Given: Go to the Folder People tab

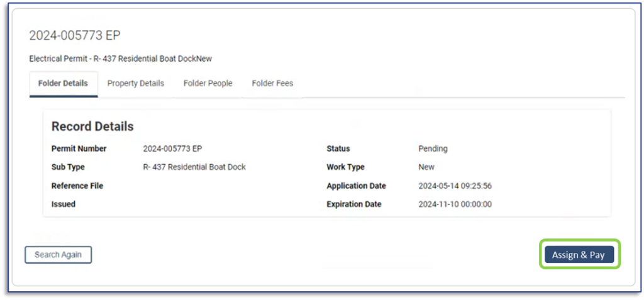Looking at the screenshot, I should (208, 84).
